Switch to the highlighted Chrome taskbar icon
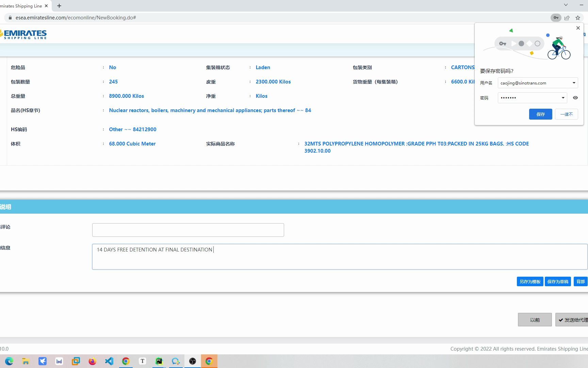The width and height of the screenshot is (588, 368). click(x=209, y=361)
